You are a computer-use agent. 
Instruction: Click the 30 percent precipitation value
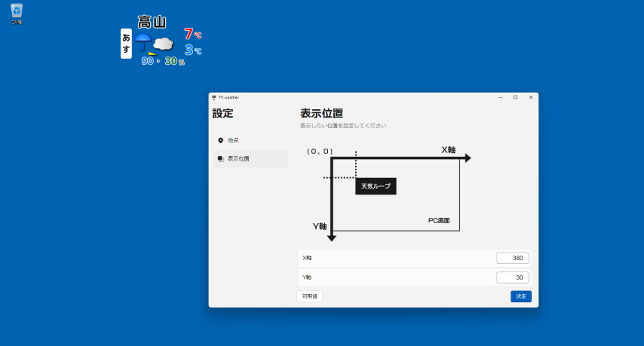(x=171, y=61)
